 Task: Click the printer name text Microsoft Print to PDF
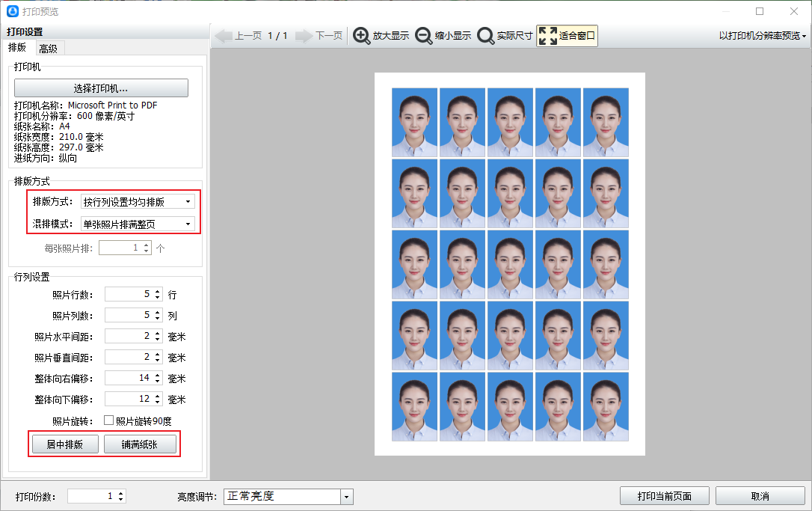click(x=112, y=105)
